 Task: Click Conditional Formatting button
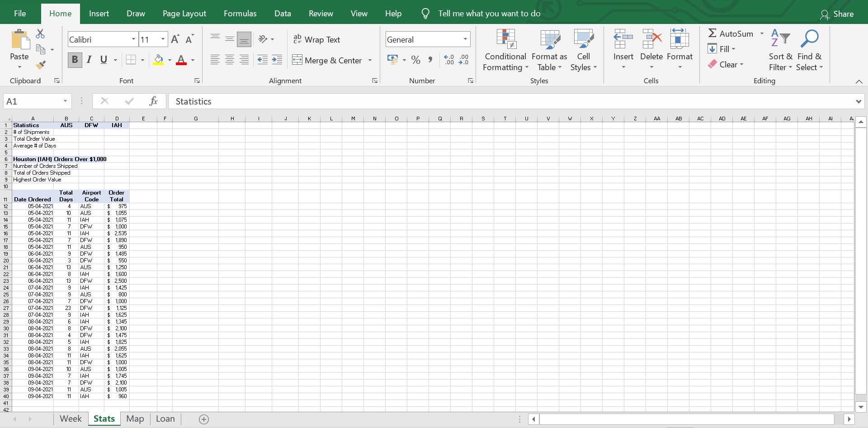505,50
